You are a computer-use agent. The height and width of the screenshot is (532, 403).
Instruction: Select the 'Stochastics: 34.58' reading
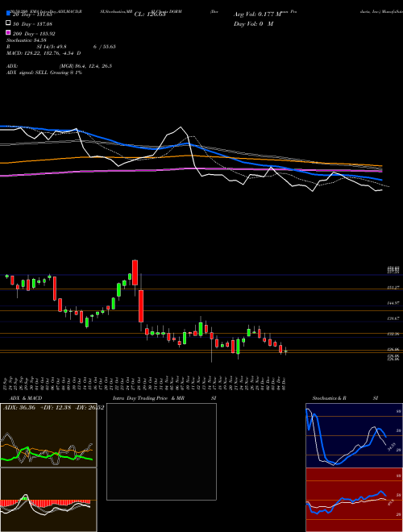[x=27, y=40]
